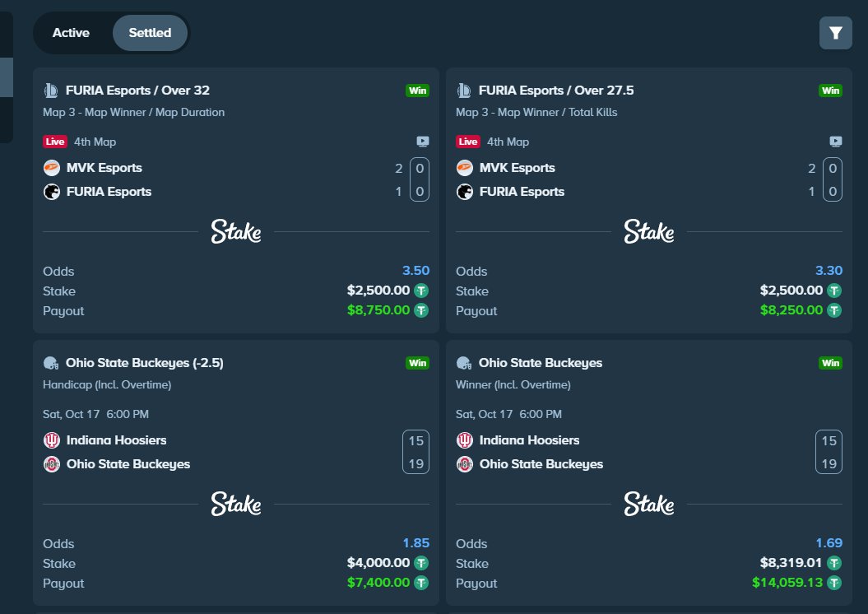
Task: Click the football helmet icon beside Buckeyes (-2.5)
Action: click(51, 363)
